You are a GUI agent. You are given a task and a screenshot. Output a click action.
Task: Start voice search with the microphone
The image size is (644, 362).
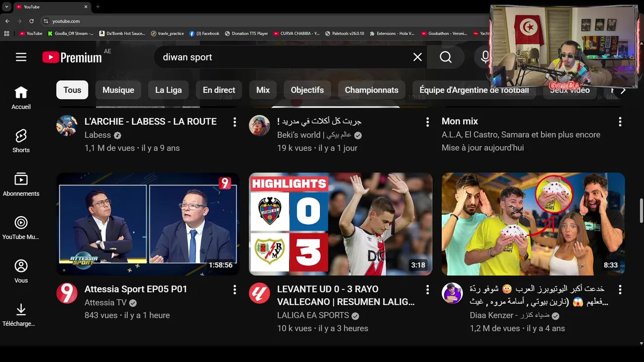tap(484, 57)
